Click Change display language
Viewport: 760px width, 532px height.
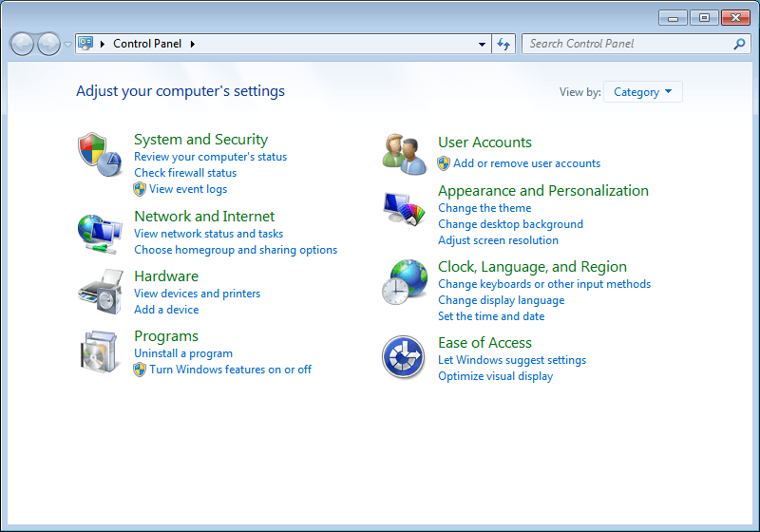pos(502,300)
